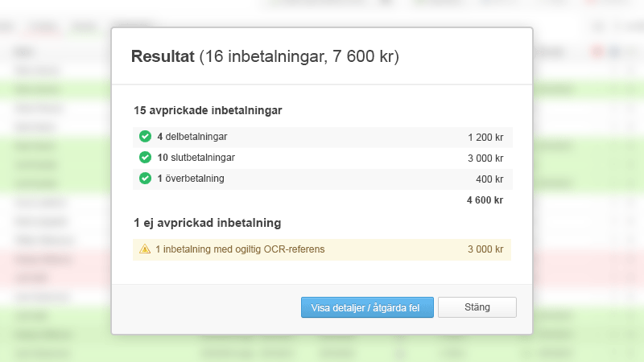
Task: Click the green checkmark beside delbetalningar
Action: (x=145, y=137)
